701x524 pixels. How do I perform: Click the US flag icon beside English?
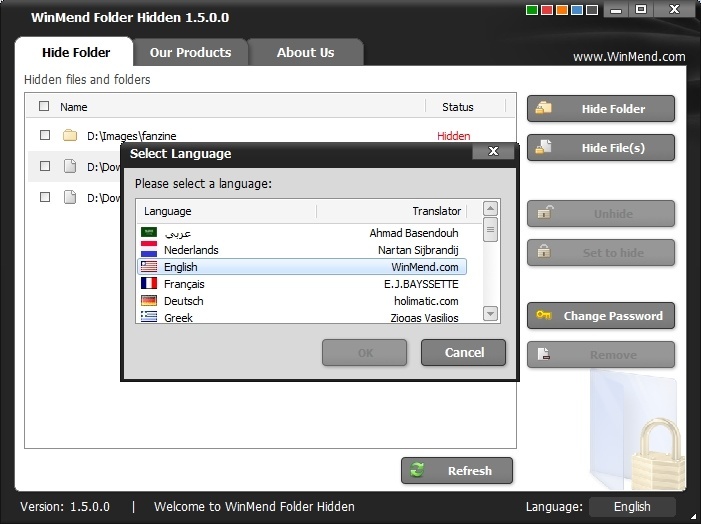[x=149, y=266]
